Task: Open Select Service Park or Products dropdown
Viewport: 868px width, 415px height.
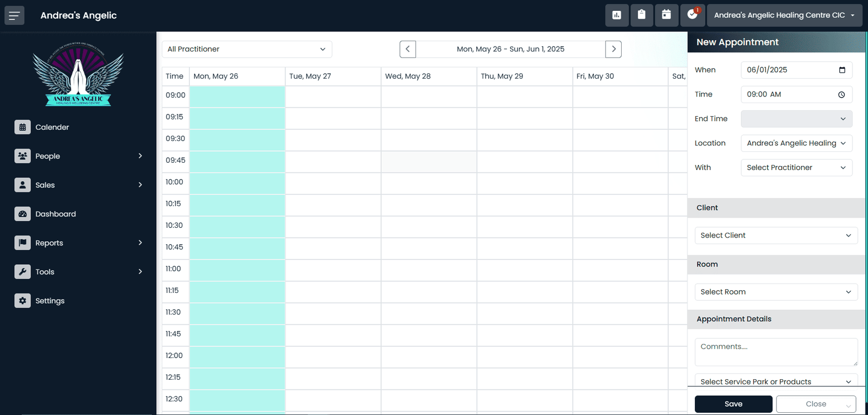Action: coord(776,381)
